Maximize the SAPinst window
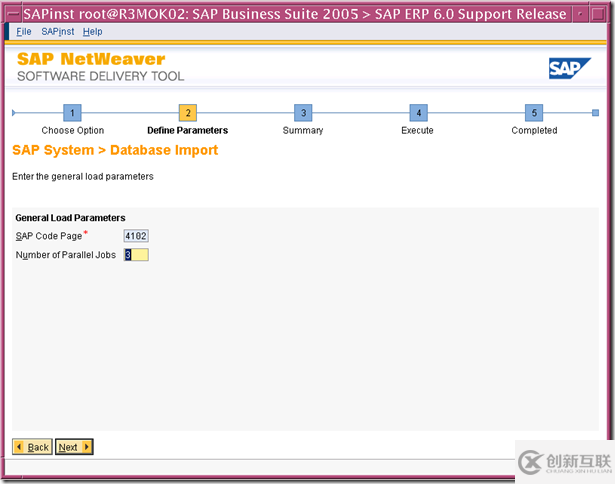This screenshot has height=484, width=615. click(x=598, y=15)
